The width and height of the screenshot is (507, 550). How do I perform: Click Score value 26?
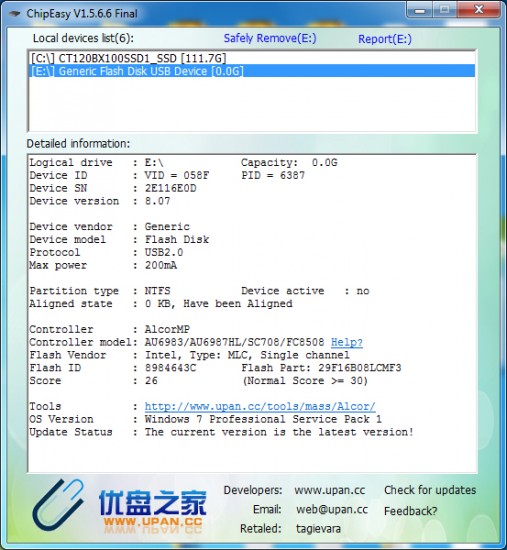tap(151, 381)
